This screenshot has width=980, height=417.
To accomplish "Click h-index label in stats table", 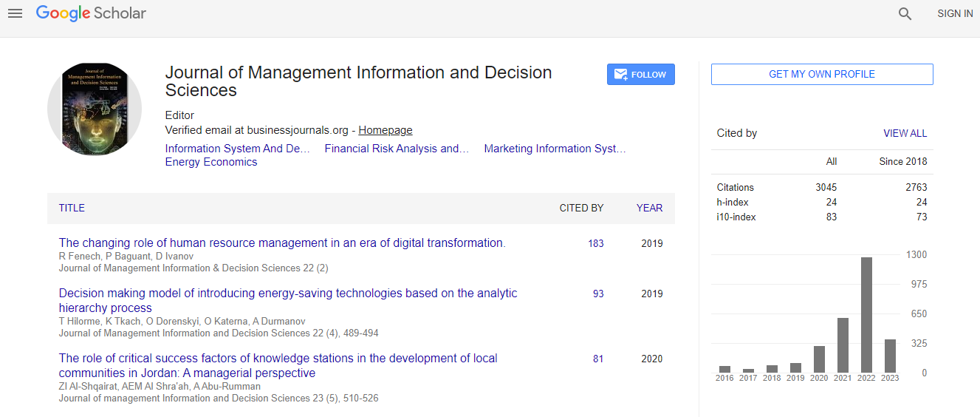I will click(x=733, y=202).
